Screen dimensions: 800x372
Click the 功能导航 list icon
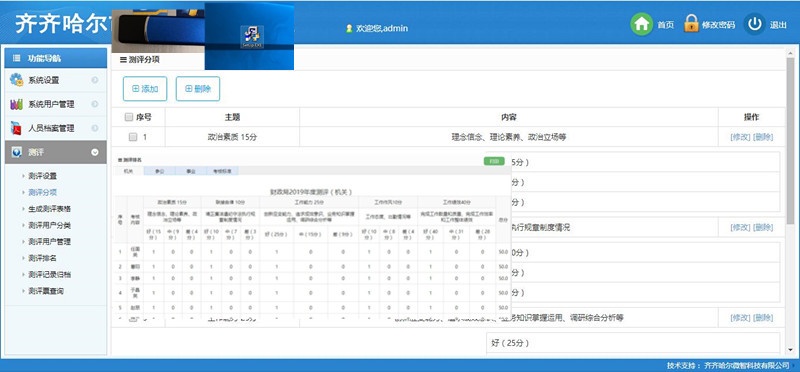(x=16, y=58)
